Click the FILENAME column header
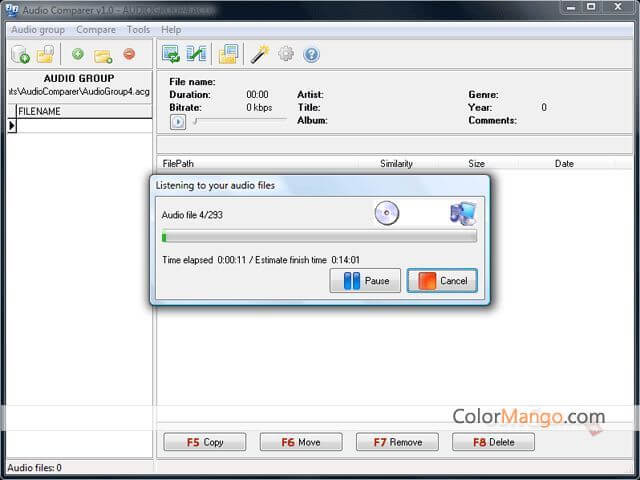This screenshot has height=480, width=640. 84,111
